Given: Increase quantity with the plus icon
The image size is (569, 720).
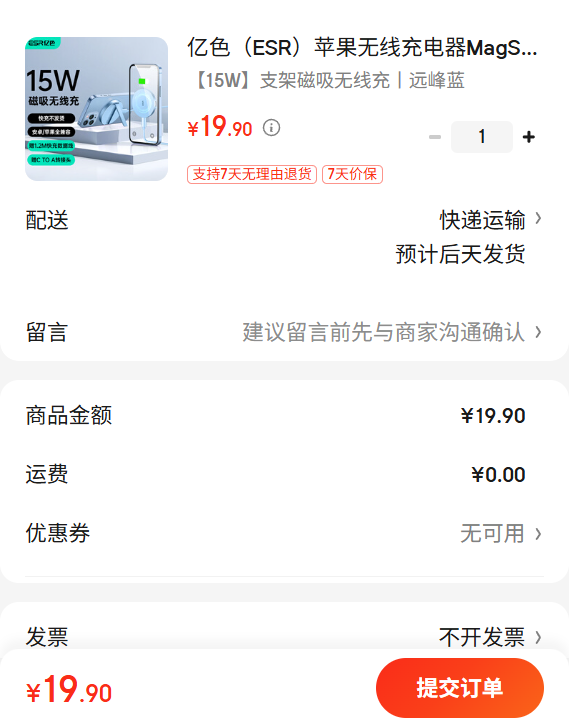Looking at the screenshot, I should click(529, 137).
